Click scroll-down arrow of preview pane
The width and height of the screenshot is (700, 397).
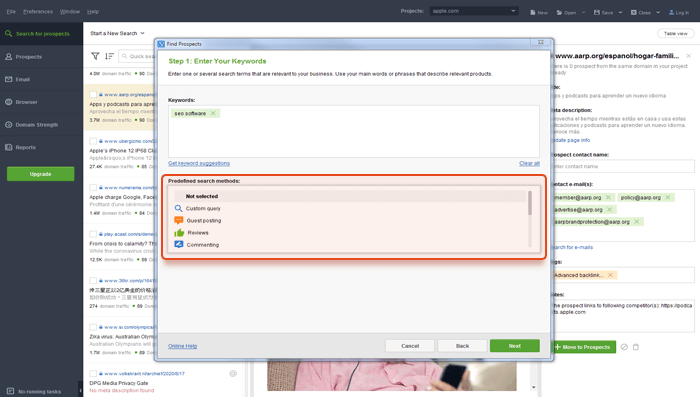coord(533,387)
